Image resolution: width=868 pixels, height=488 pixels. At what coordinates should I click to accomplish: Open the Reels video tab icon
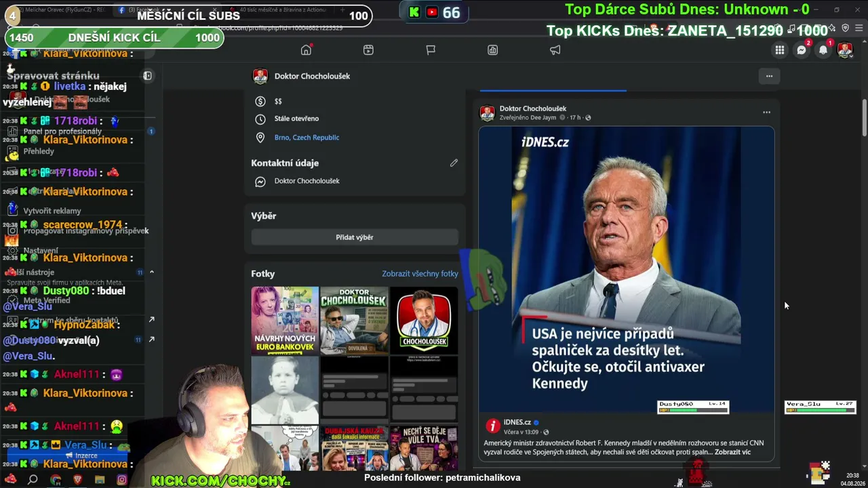click(x=368, y=50)
